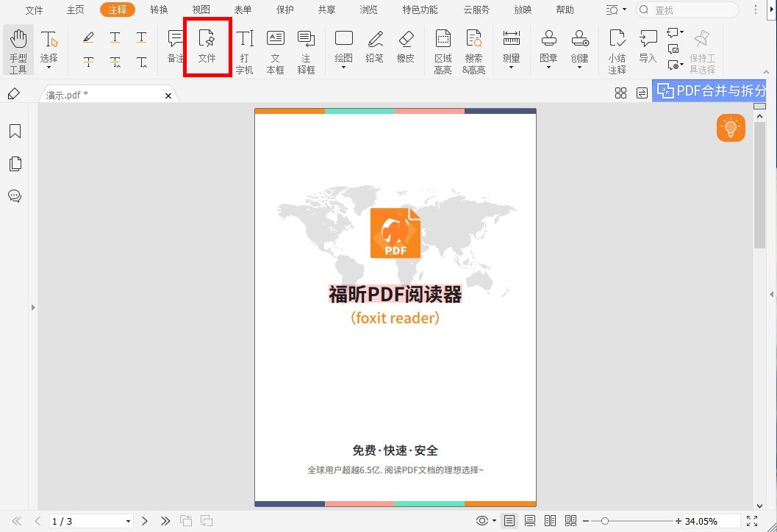Screen dimensions: 777x532
Task: Click the lightbulb assistant button on the page
Action: coord(730,127)
